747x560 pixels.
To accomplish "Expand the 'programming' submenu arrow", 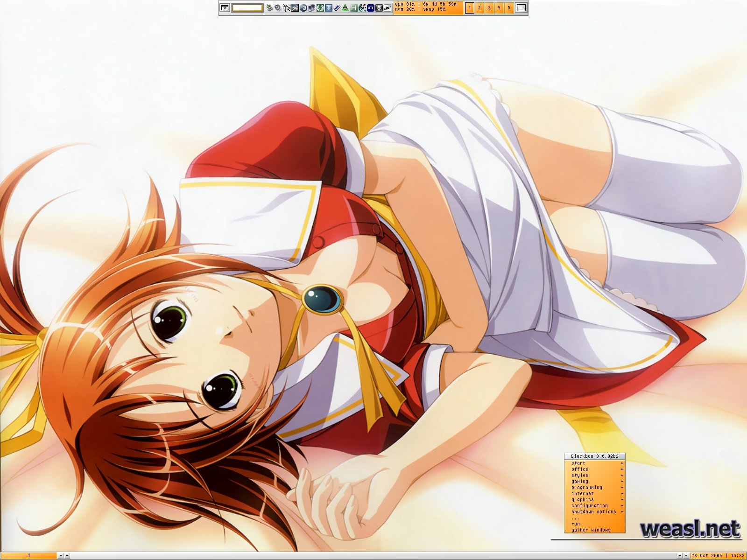I will 622,488.
